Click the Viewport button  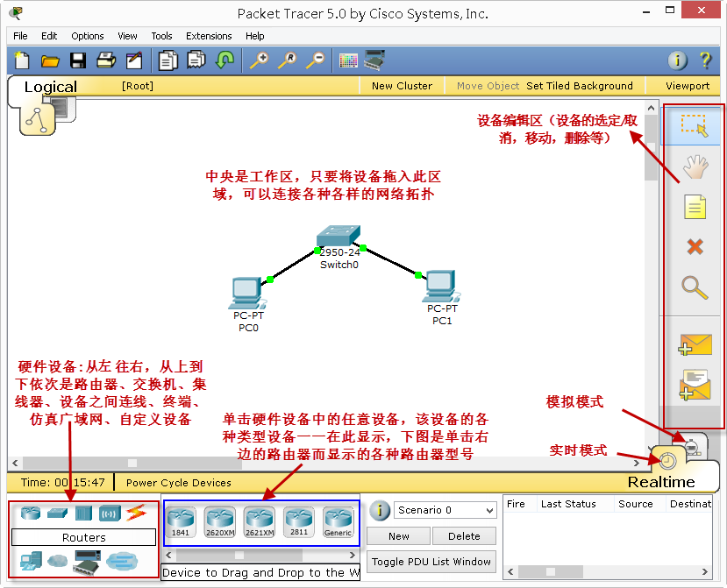click(x=688, y=86)
